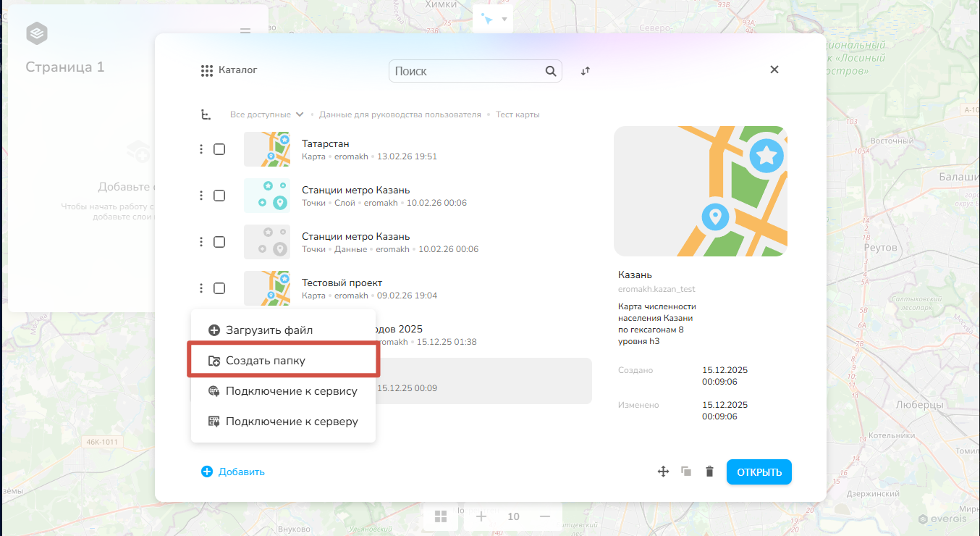Open Данные для руководства пользователя breadcrumb

point(400,114)
